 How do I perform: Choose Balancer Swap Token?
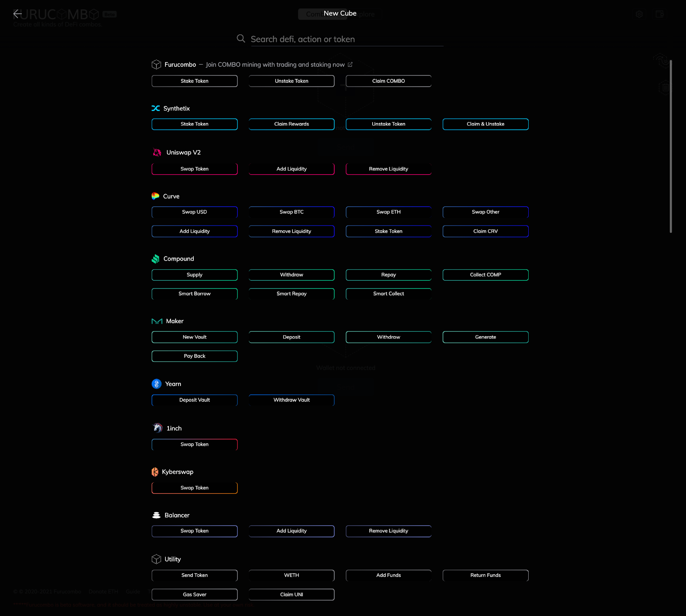click(195, 531)
